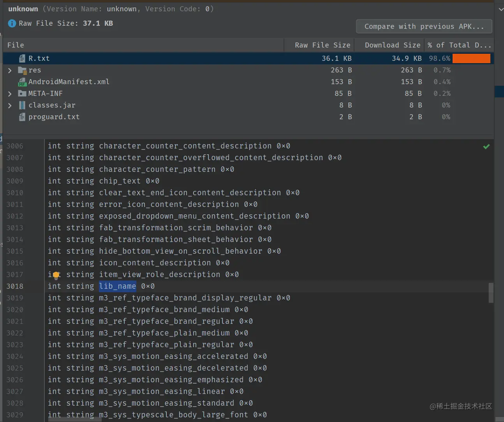Click the AndroidManifest.xml manifest icon

pos(22,82)
